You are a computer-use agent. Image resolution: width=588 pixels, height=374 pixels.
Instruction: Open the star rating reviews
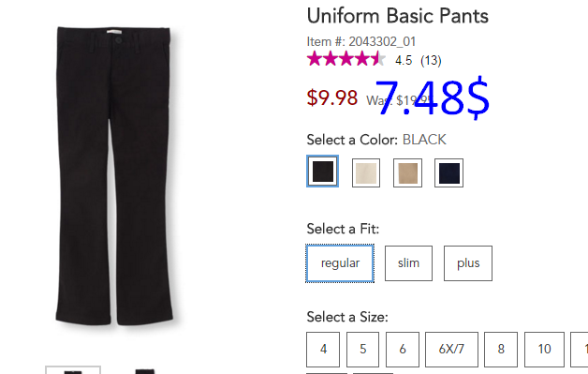pos(346,59)
